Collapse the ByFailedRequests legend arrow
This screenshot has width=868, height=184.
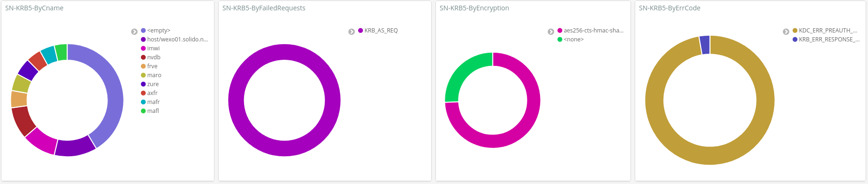pos(352,32)
